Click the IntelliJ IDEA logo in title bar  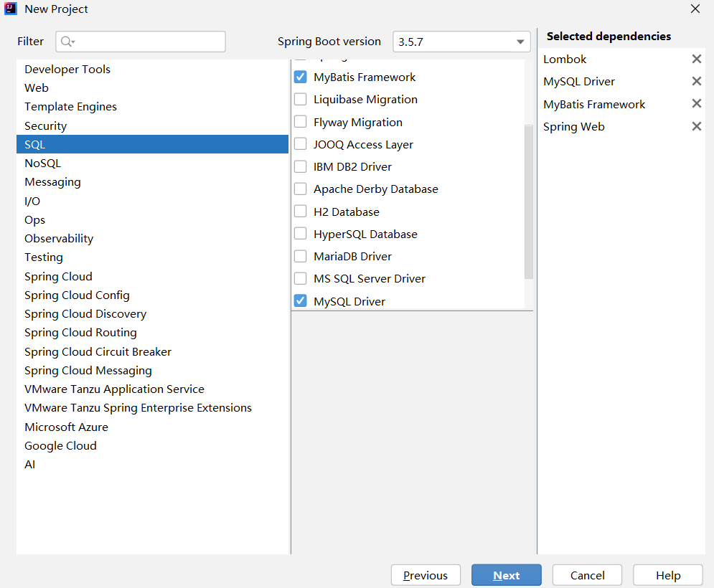[11, 9]
